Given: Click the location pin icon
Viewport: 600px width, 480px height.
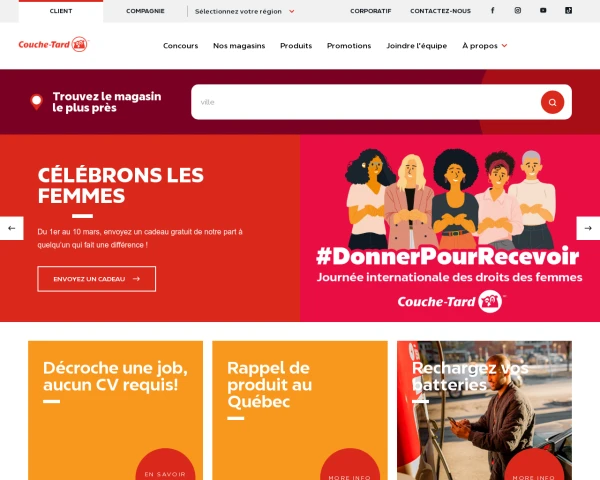Looking at the screenshot, I should click(37, 102).
